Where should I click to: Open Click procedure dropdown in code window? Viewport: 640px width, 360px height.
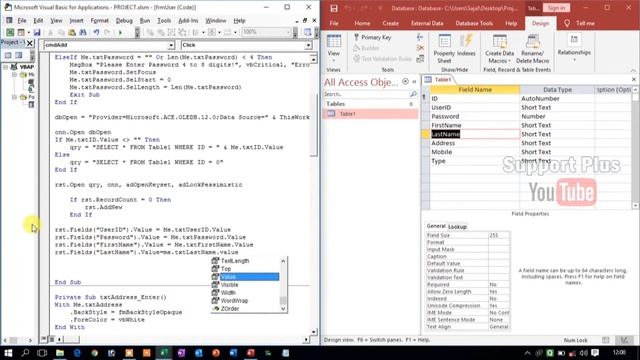pos(308,45)
